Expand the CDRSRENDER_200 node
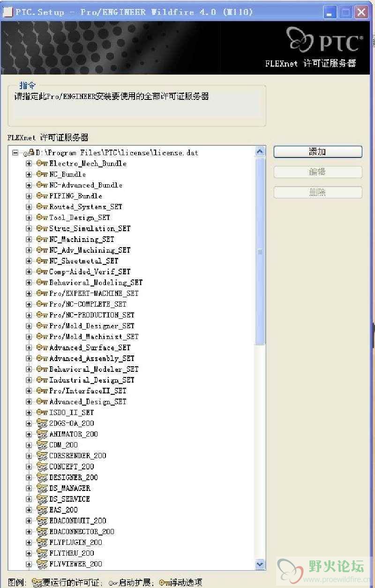 pos(29,455)
